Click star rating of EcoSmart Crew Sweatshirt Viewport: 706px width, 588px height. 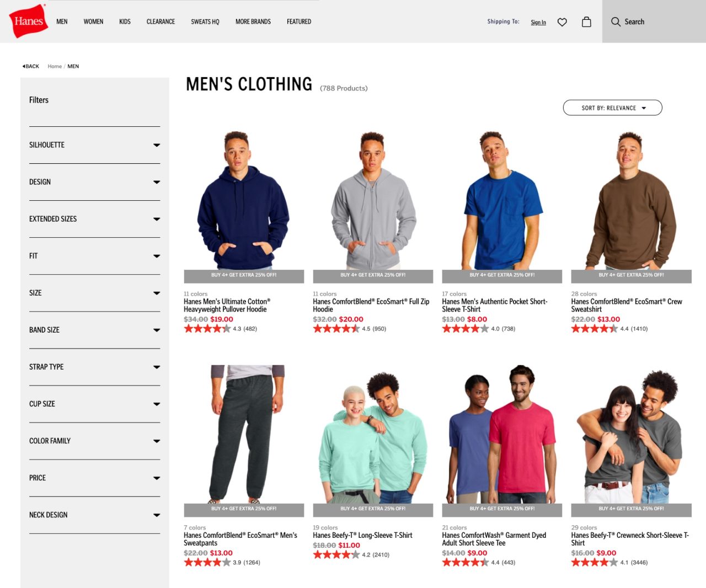(594, 329)
